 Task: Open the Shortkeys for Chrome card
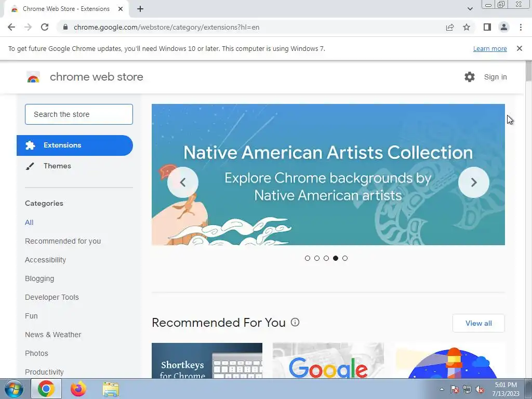pos(207,361)
